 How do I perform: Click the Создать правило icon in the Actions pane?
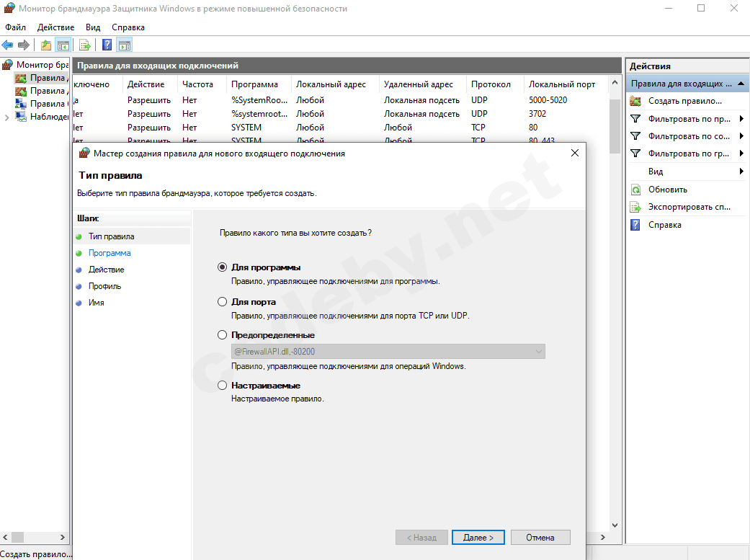635,101
